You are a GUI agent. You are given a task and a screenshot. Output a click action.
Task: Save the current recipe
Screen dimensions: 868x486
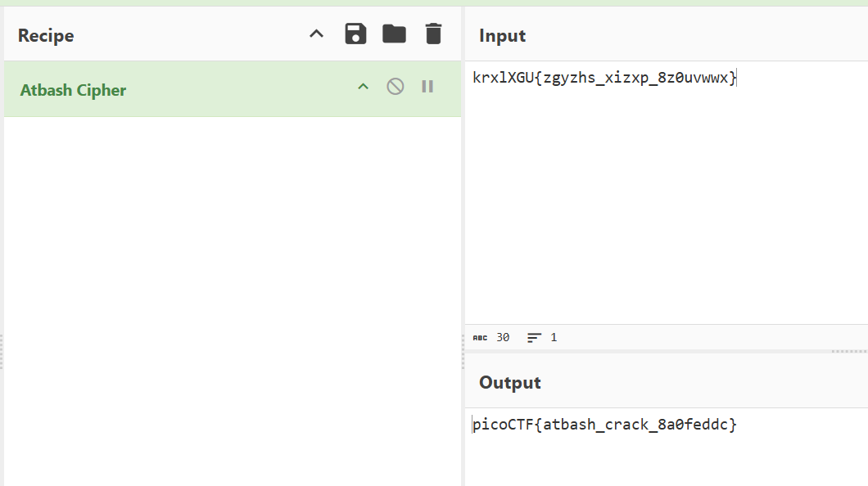355,34
